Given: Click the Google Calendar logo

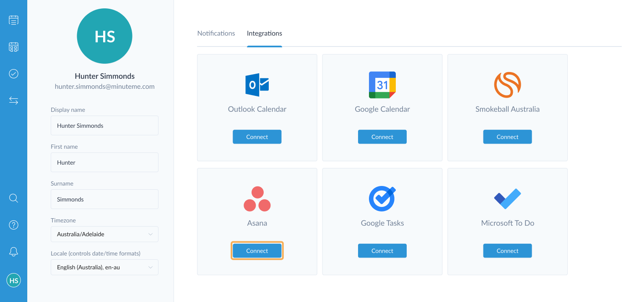Looking at the screenshot, I should pos(382,85).
